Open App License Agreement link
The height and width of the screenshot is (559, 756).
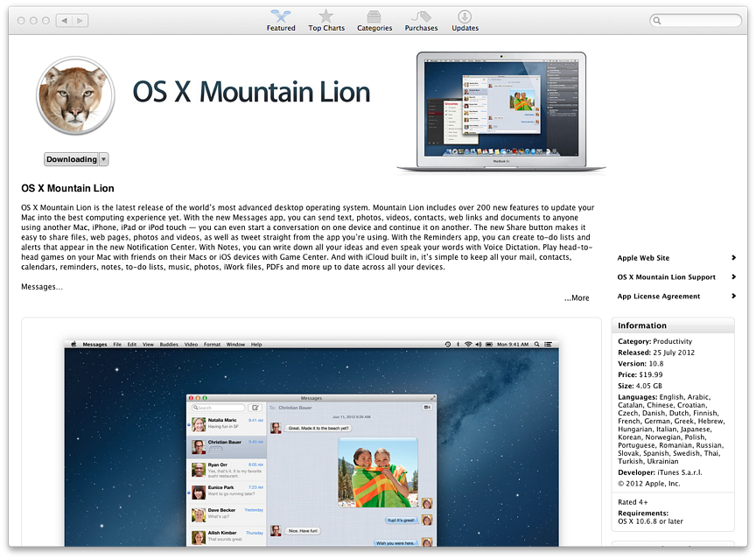point(659,297)
